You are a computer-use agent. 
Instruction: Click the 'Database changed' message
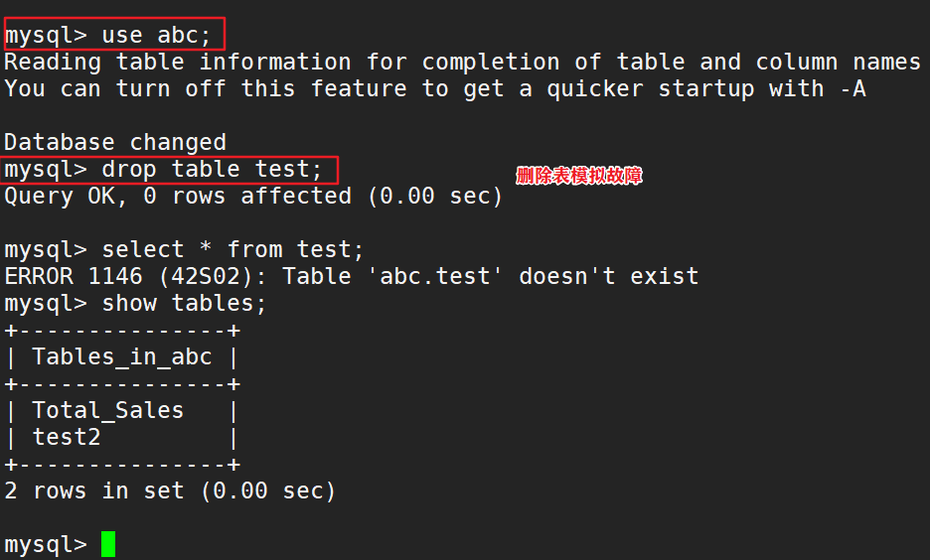coord(115,142)
